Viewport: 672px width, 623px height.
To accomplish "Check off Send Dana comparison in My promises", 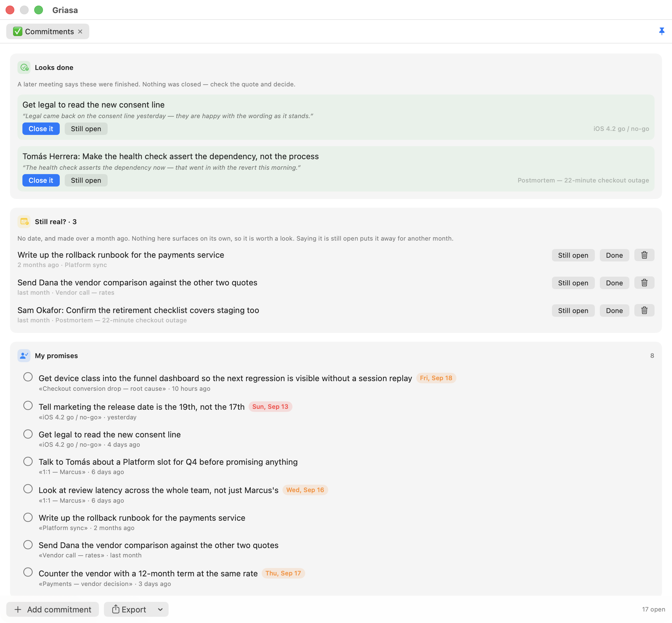I will click(x=28, y=544).
